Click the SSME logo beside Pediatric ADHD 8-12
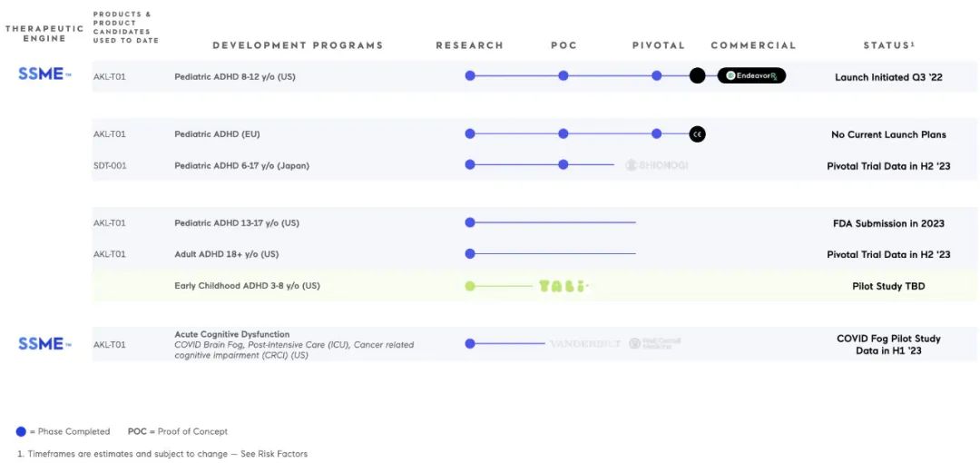 click(44, 74)
